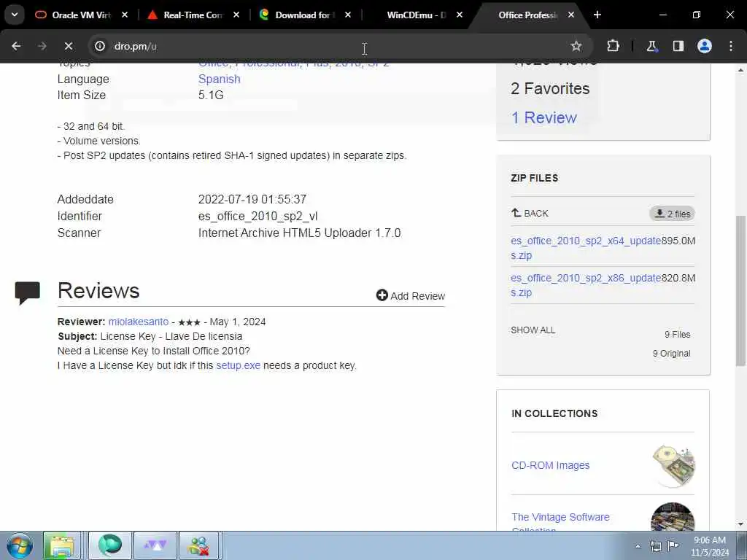Bookmark this page with the star icon

tap(576, 46)
